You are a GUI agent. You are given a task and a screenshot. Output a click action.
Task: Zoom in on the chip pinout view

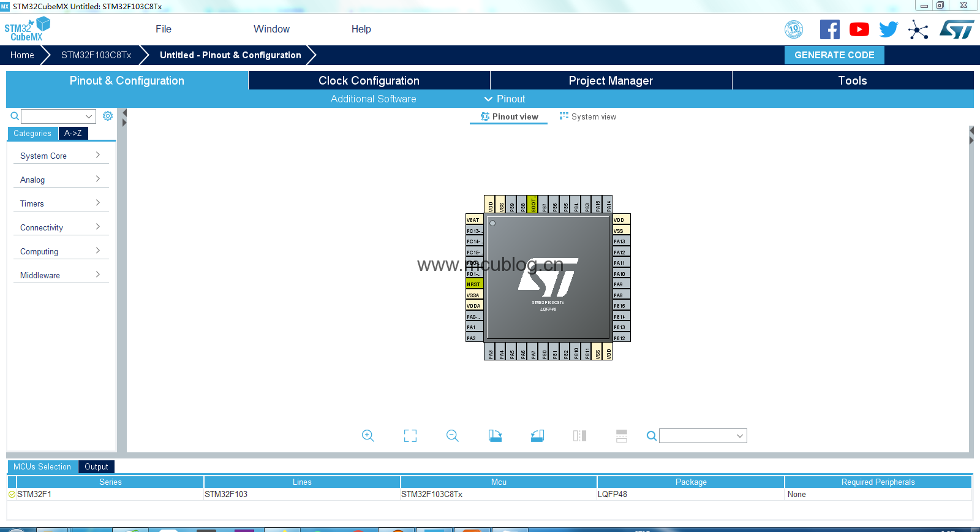(368, 436)
